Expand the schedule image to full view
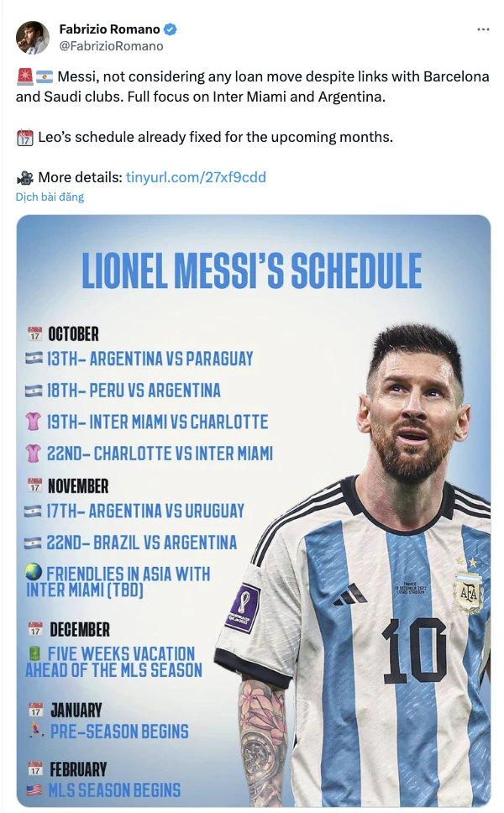504x813 pixels. coord(252,512)
